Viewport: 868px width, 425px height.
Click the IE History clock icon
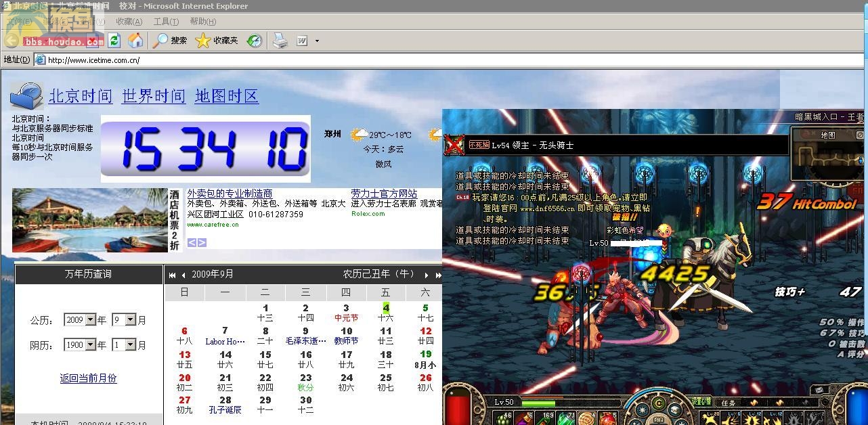point(254,41)
